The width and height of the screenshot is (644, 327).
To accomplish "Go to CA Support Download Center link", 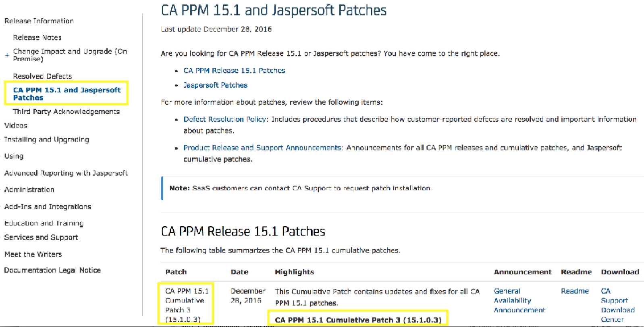I will 618,305.
